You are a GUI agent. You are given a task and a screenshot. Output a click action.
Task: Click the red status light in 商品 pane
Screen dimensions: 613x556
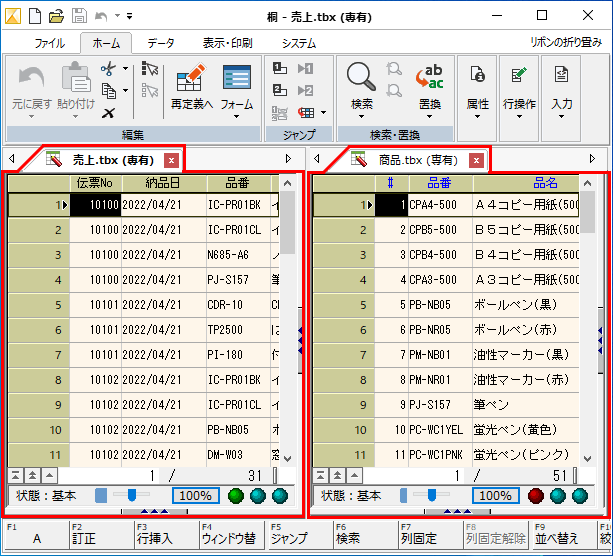click(x=536, y=496)
